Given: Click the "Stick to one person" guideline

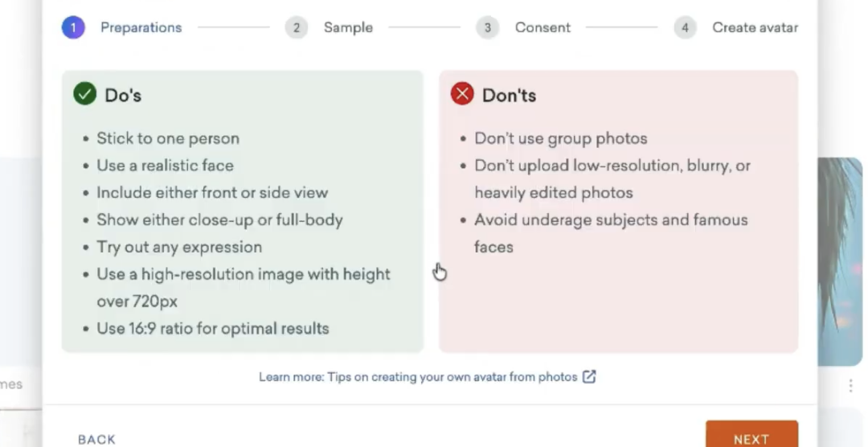Looking at the screenshot, I should pos(168,138).
